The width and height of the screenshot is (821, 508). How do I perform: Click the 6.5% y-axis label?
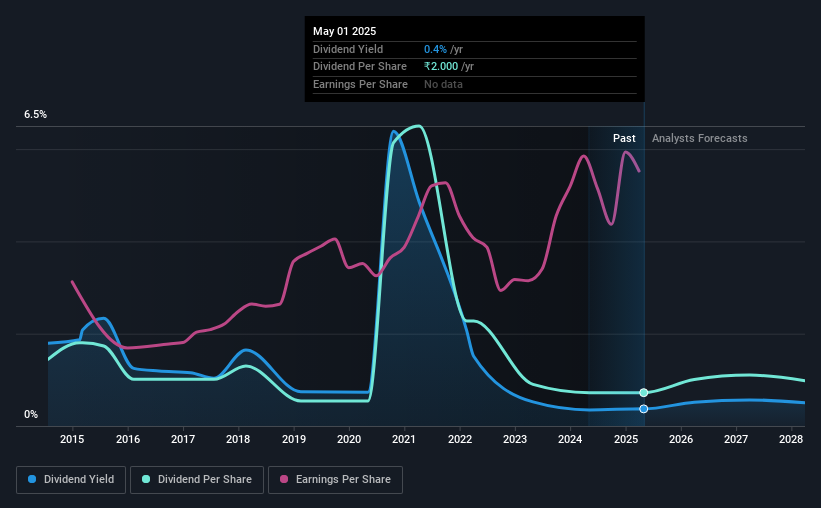[x=35, y=114]
